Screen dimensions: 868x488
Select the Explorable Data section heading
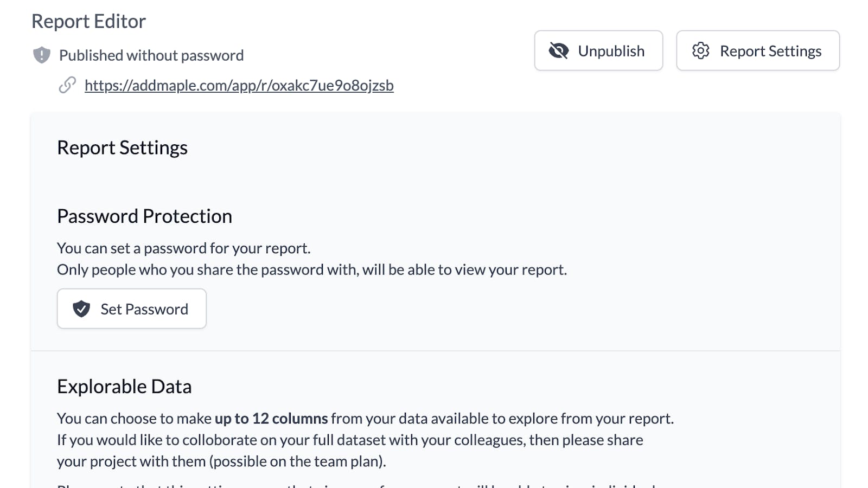(124, 387)
